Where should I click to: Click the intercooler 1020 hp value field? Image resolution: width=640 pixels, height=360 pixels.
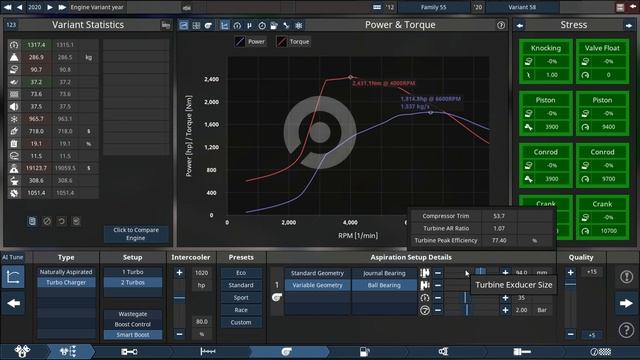(202, 273)
